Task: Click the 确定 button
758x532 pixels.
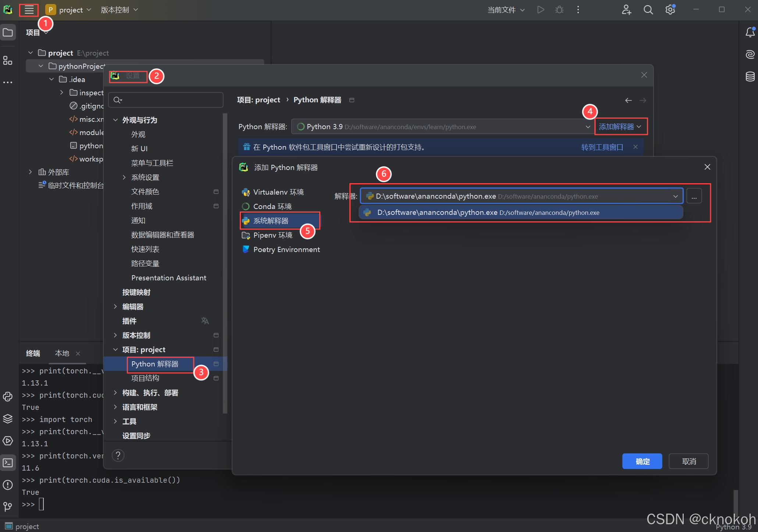Action: pyautogui.click(x=642, y=461)
